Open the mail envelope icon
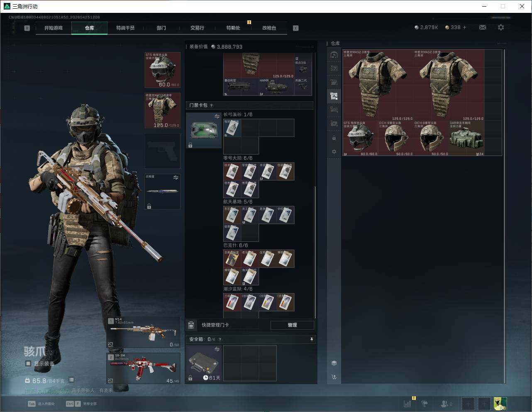This screenshot has width=532, height=412. click(x=483, y=27)
